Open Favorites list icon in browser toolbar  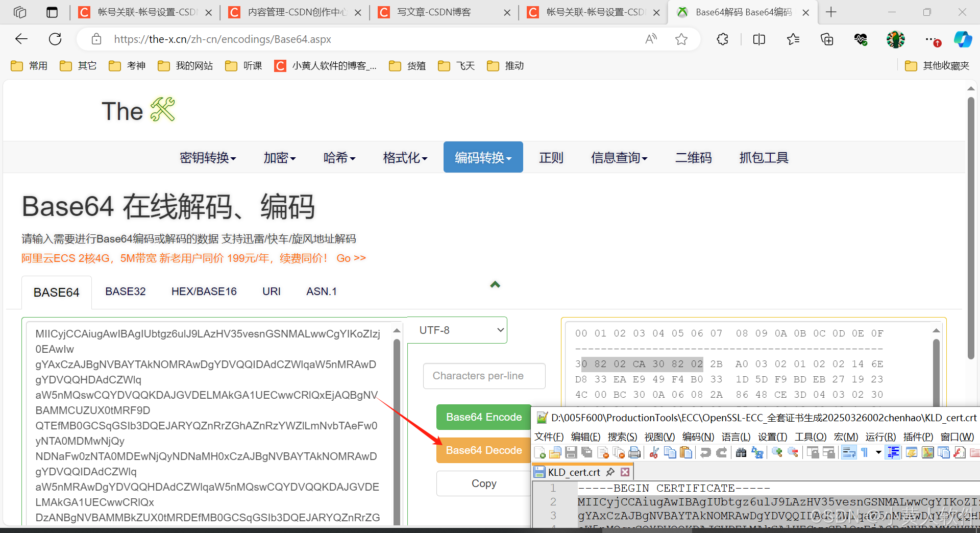click(793, 39)
